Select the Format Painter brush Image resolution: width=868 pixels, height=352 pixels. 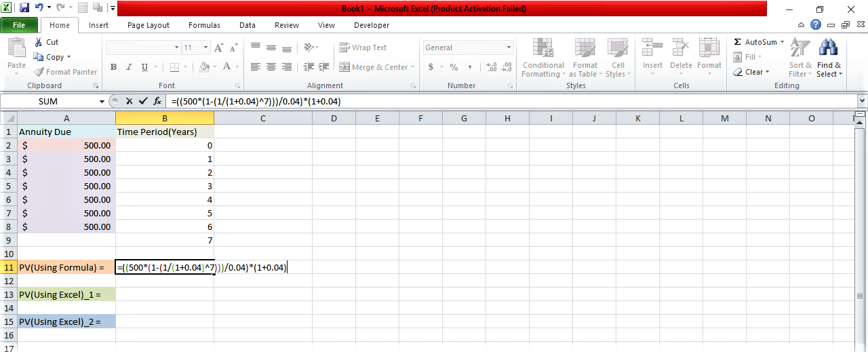coord(66,72)
